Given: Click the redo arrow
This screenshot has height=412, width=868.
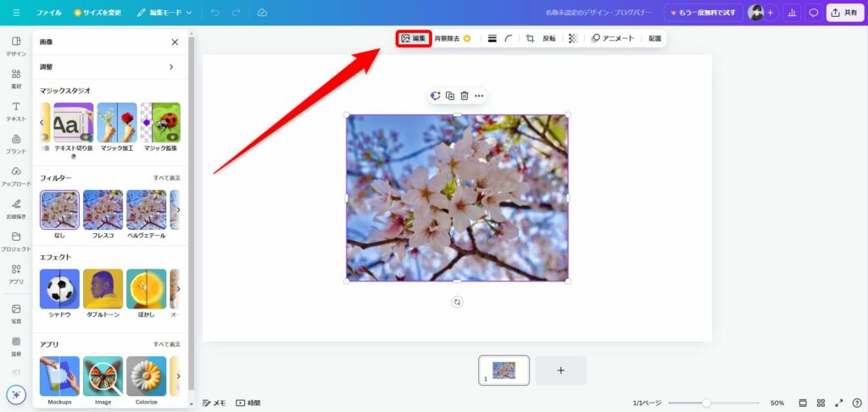Looking at the screenshot, I should pos(236,12).
